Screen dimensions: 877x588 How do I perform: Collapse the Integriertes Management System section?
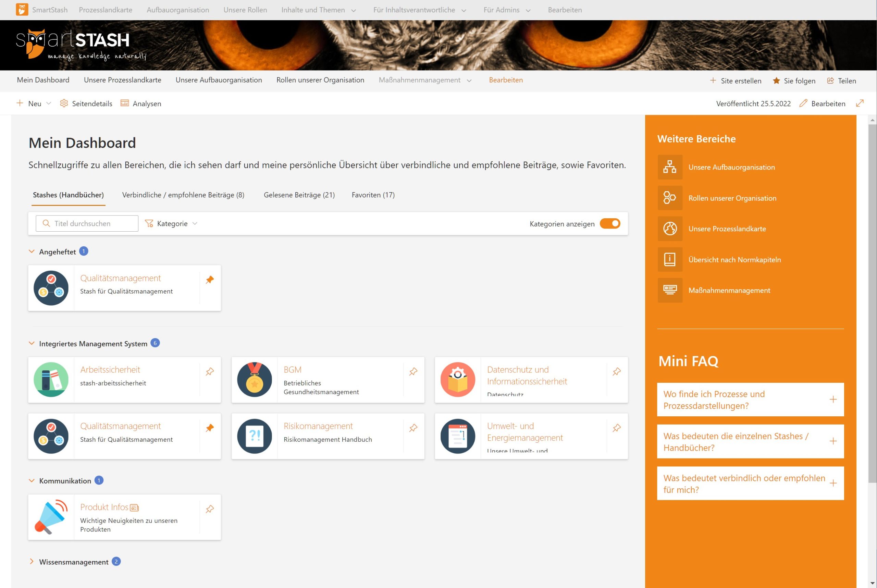pos(32,343)
